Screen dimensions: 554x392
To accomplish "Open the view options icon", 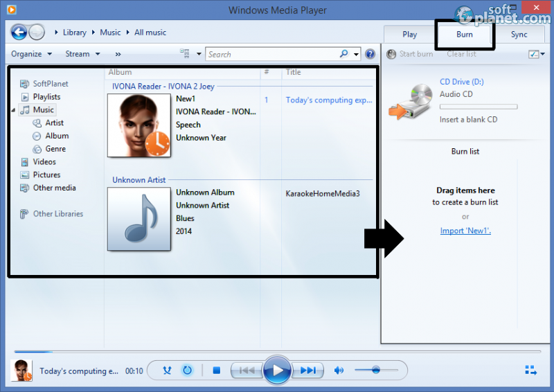I will (x=185, y=54).
